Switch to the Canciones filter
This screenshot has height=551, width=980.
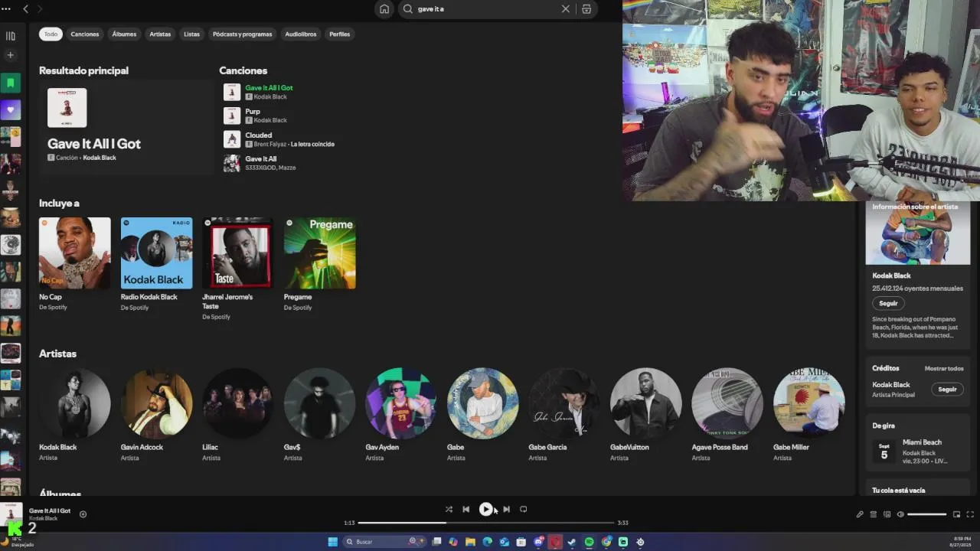click(x=85, y=34)
